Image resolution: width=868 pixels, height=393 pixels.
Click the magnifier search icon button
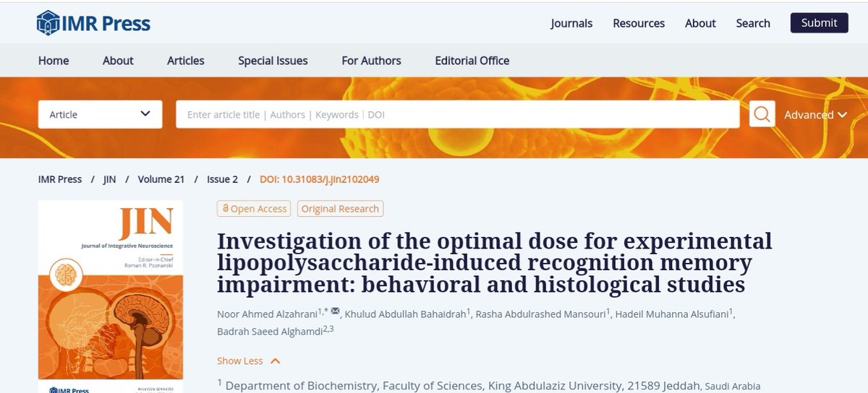coord(762,114)
